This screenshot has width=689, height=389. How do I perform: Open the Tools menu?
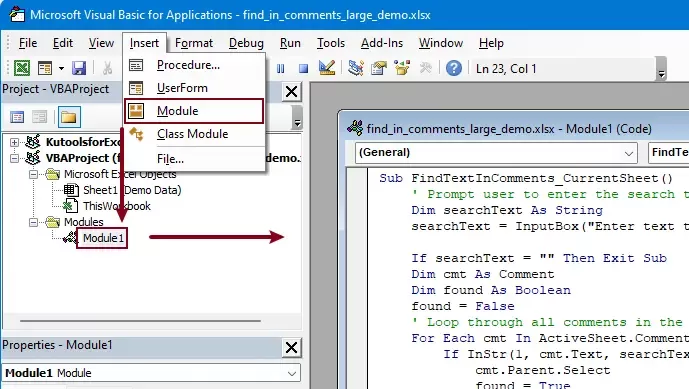point(331,43)
